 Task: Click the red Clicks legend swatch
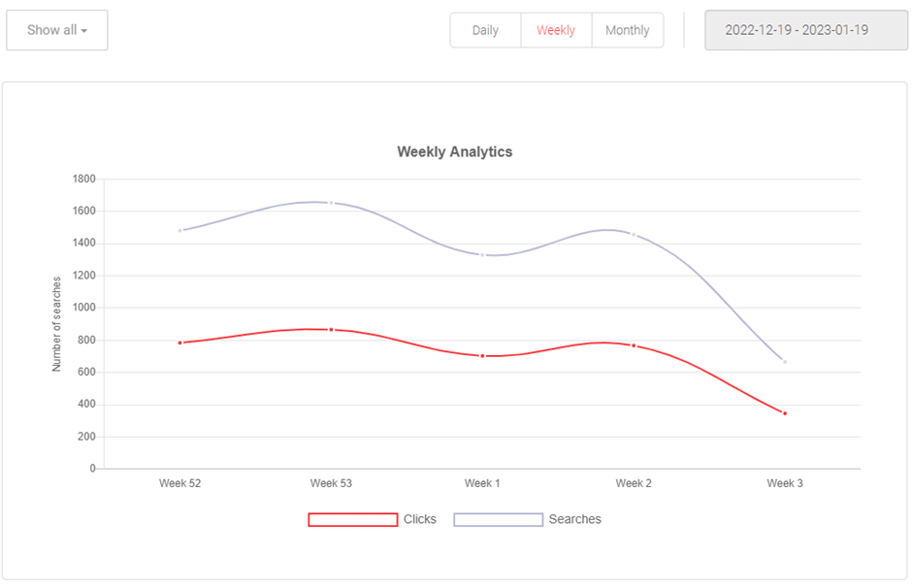click(x=352, y=519)
